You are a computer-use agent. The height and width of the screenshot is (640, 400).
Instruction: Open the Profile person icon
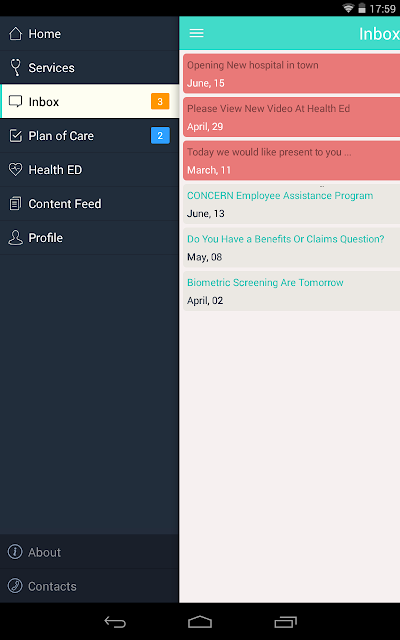click(x=16, y=238)
